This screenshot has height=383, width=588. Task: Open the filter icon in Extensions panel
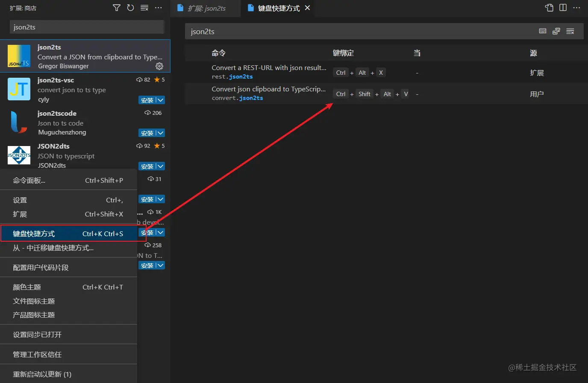pos(116,8)
